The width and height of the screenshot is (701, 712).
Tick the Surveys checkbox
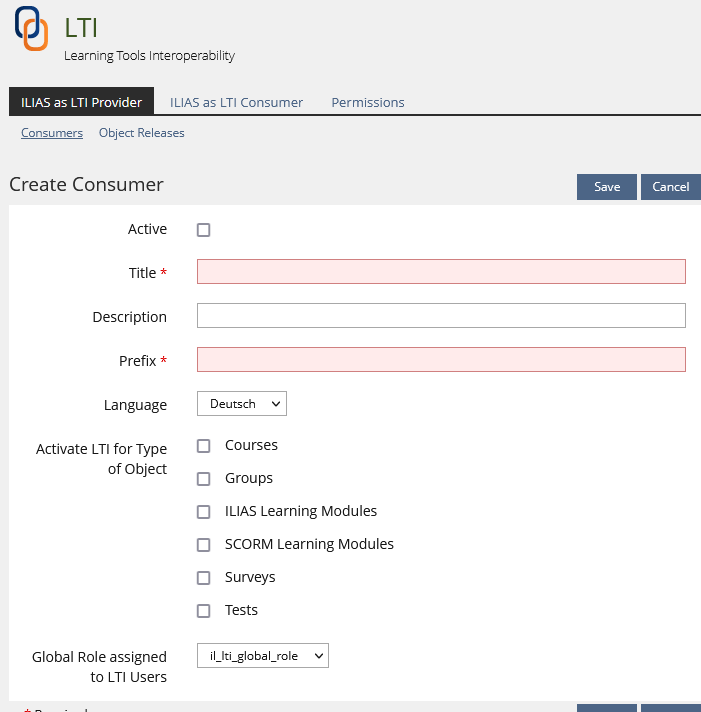pyautogui.click(x=204, y=578)
